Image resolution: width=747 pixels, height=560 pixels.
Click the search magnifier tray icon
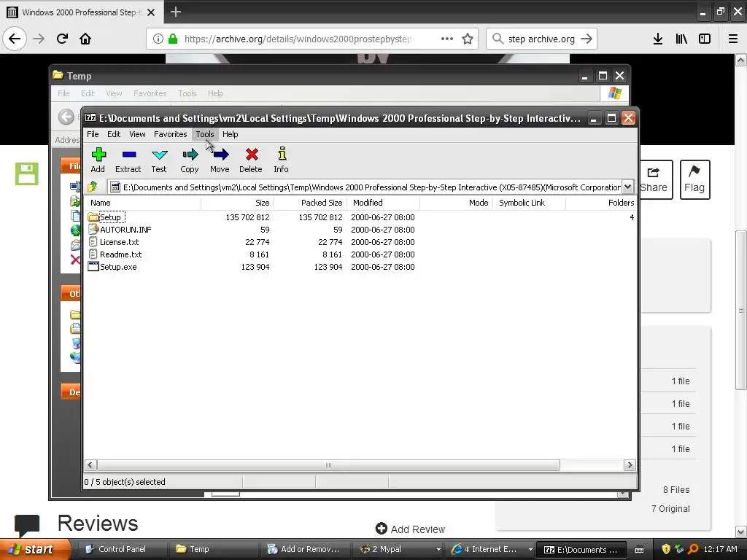pos(693,549)
